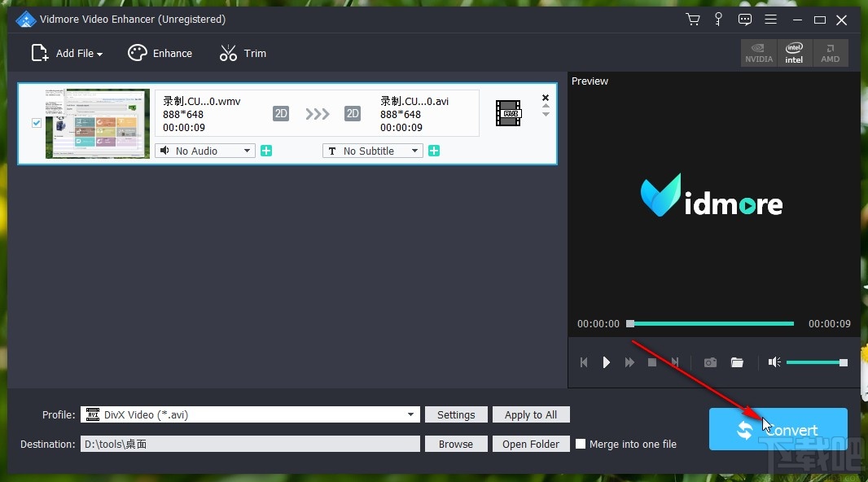Uncheck the video file checkbox
This screenshot has height=482, width=868.
coord(37,123)
